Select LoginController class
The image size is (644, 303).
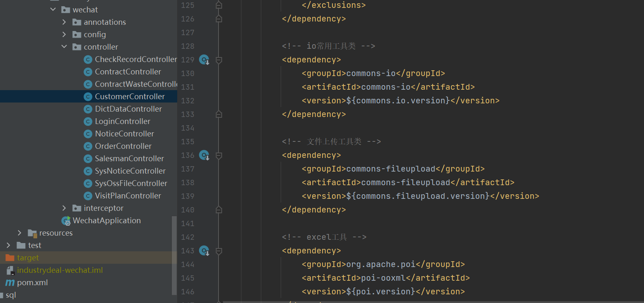(123, 121)
